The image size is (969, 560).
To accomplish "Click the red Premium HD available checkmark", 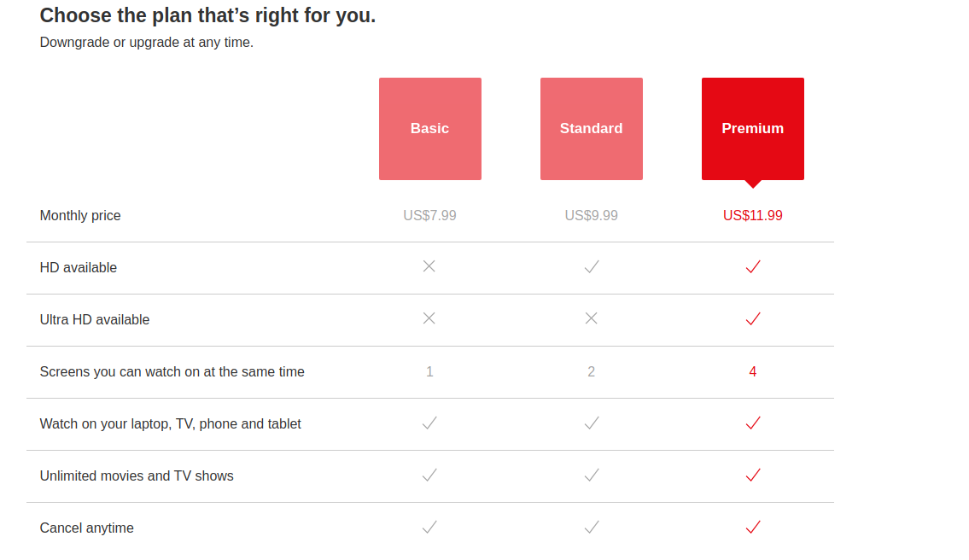I will tap(753, 266).
